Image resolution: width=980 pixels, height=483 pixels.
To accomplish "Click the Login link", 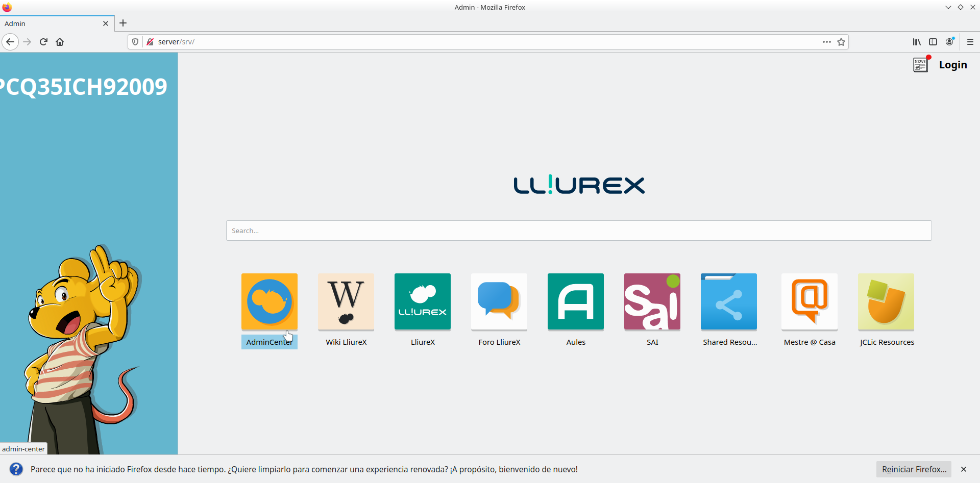I will coord(952,65).
